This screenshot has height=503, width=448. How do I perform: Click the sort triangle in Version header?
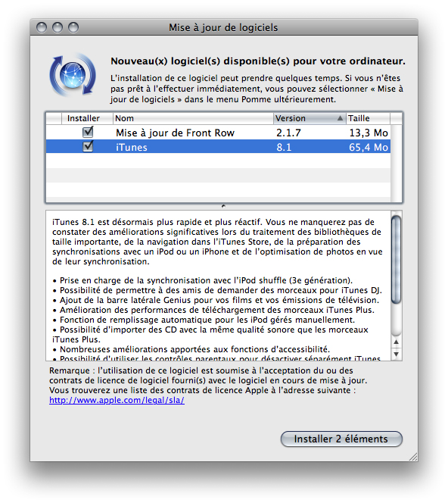pyautogui.click(x=340, y=118)
